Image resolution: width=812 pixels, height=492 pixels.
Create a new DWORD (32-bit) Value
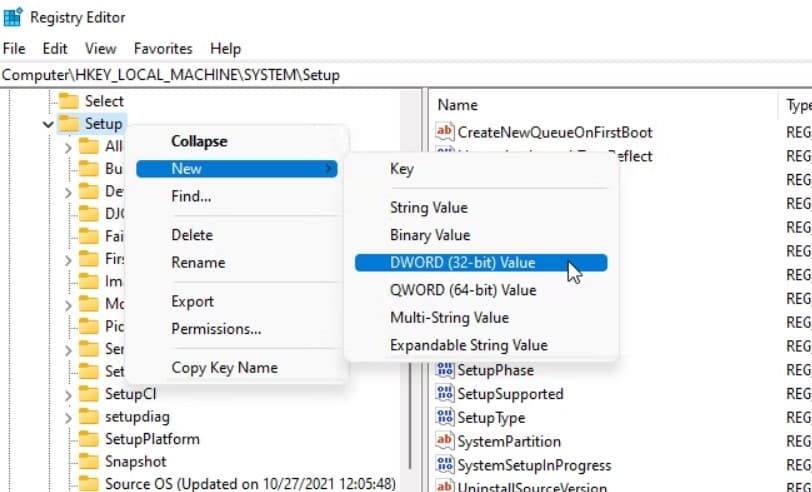pos(481,263)
